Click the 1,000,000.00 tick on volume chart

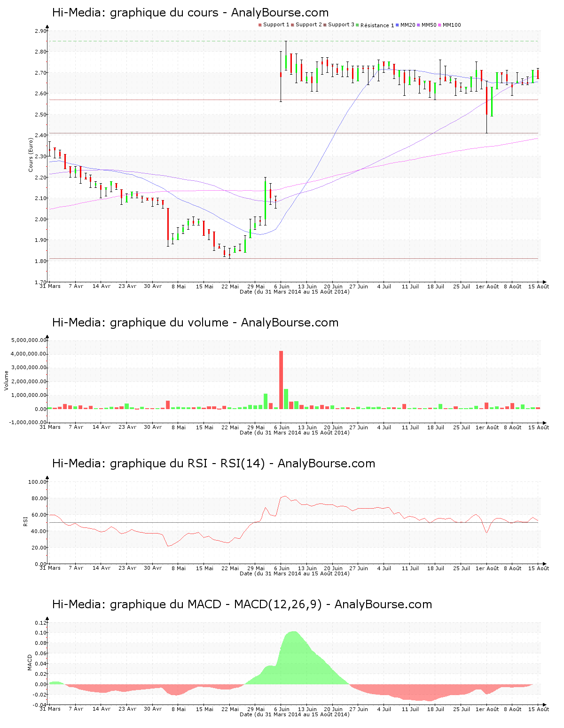coord(29,395)
